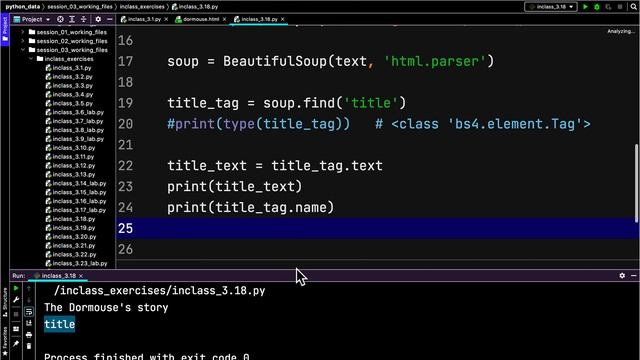The width and height of the screenshot is (640, 360).
Task: Collapse session_03_working_files folder arrow
Action: coord(22,50)
